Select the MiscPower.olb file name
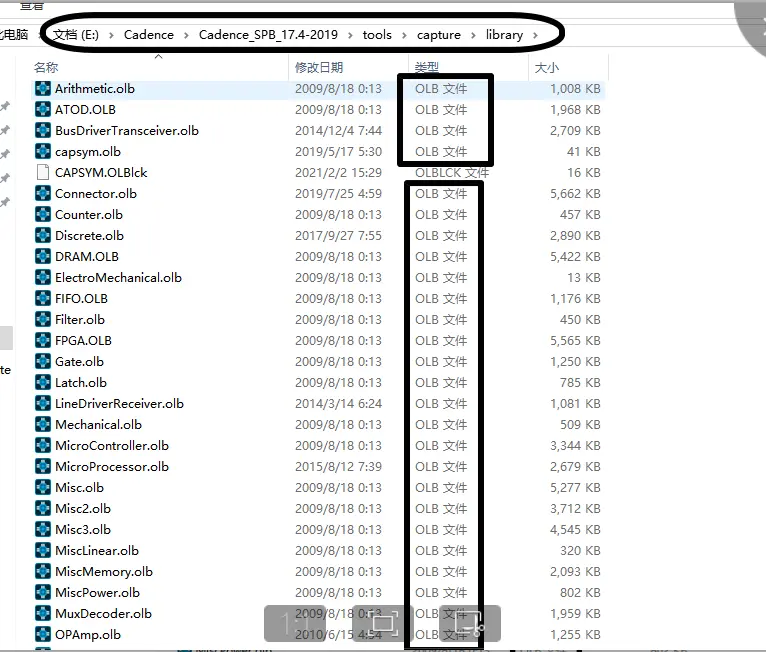This screenshot has height=652, width=766. click(97, 593)
